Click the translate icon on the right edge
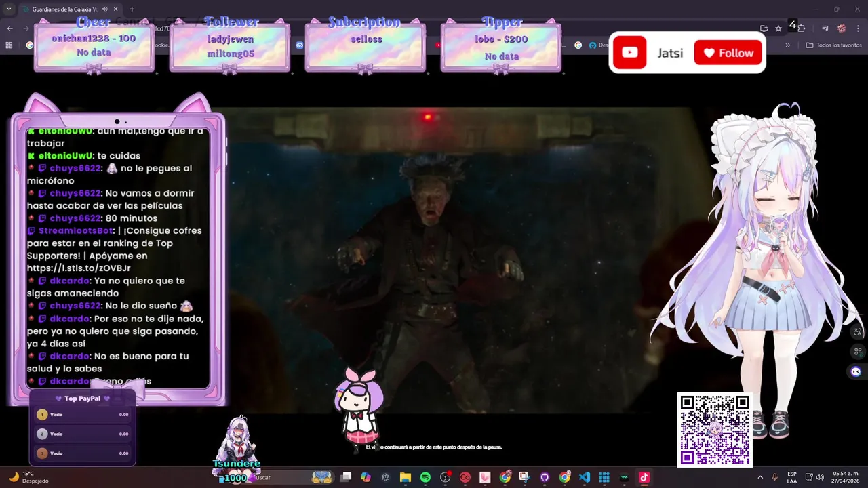The image size is (868, 488). coord(857,331)
